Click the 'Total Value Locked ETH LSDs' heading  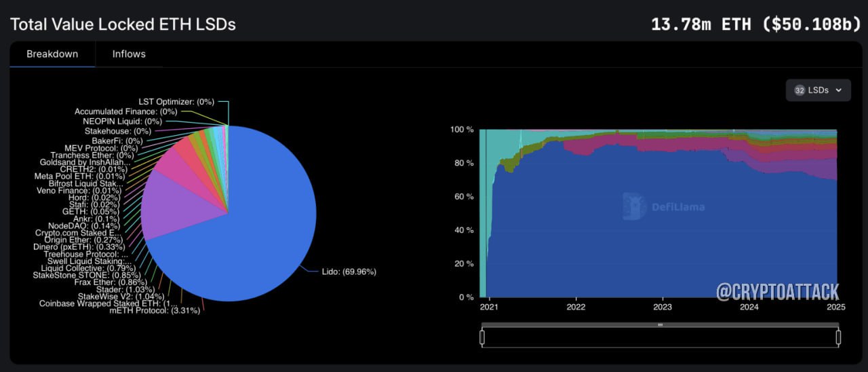pos(123,24)
